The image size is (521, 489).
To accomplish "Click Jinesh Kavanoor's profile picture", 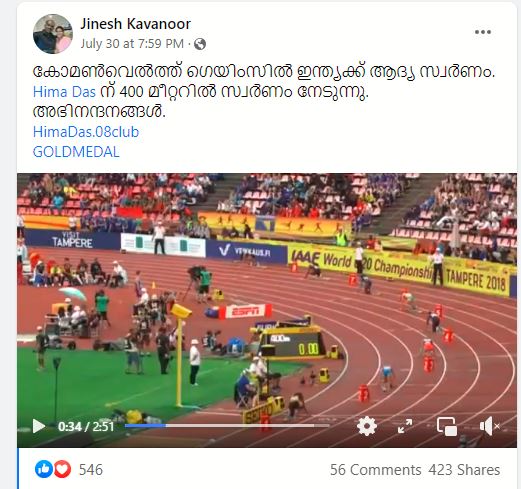I will coord(53,34).
